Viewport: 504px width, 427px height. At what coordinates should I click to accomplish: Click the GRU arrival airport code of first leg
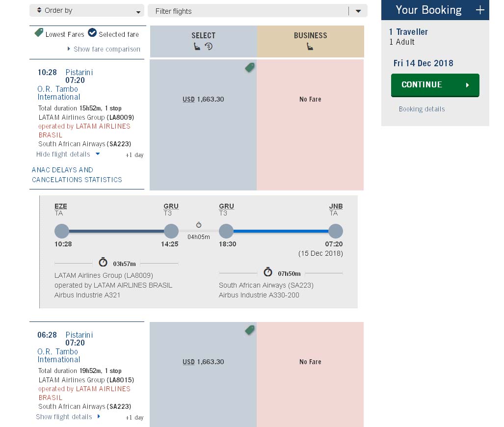[x=171, y=206]
